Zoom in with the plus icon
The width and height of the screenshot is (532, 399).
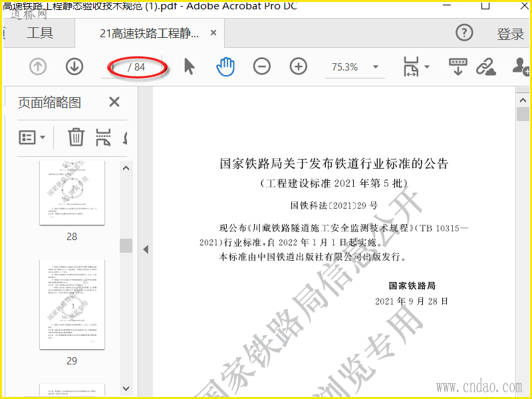click(x=299, y=66)
